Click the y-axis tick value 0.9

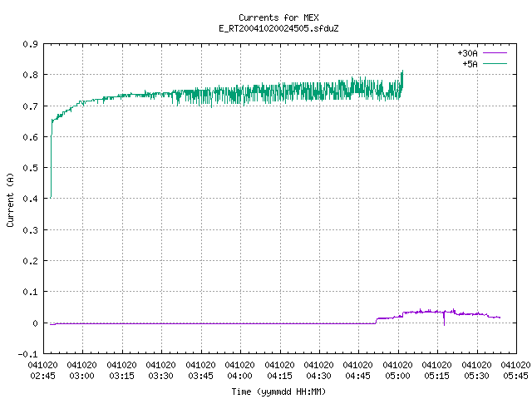tap(31, 44)
